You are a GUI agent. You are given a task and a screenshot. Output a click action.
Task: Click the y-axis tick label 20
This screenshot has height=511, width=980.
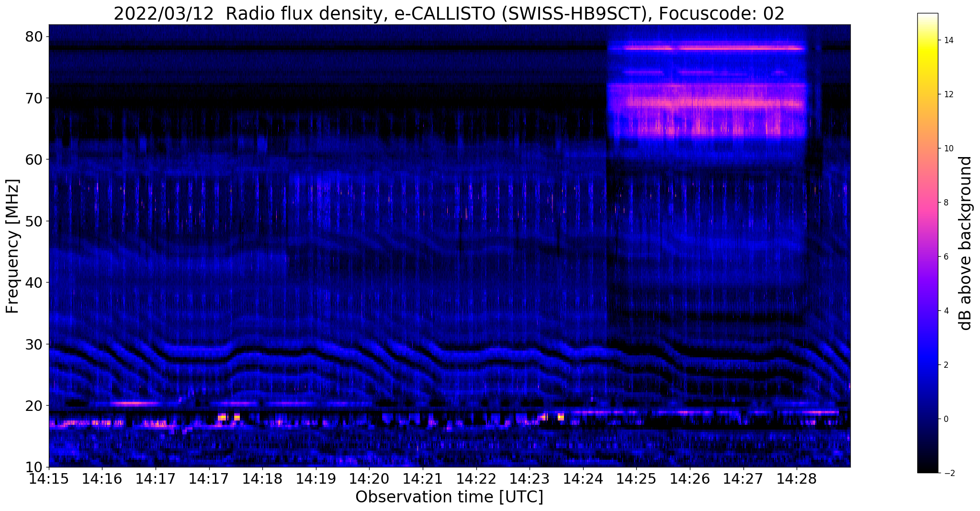pyautogui.click(x=35, y=406)
